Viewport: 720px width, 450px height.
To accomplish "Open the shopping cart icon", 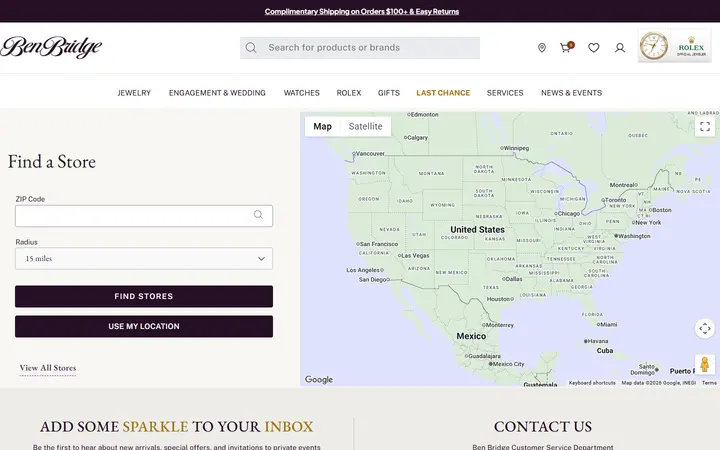I will tap(566, 47).
